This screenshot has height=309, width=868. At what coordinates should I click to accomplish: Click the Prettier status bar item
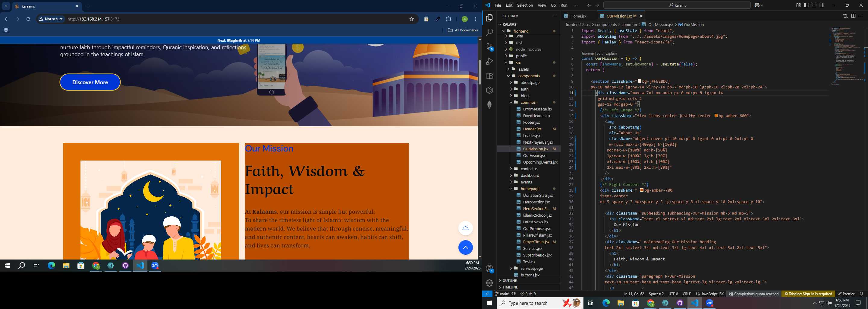846,294
